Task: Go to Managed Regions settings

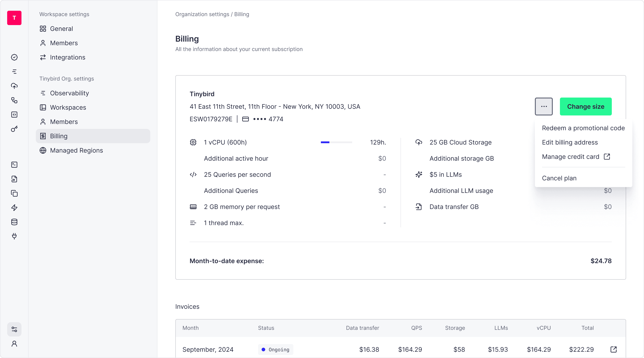Action: point(76,150)
